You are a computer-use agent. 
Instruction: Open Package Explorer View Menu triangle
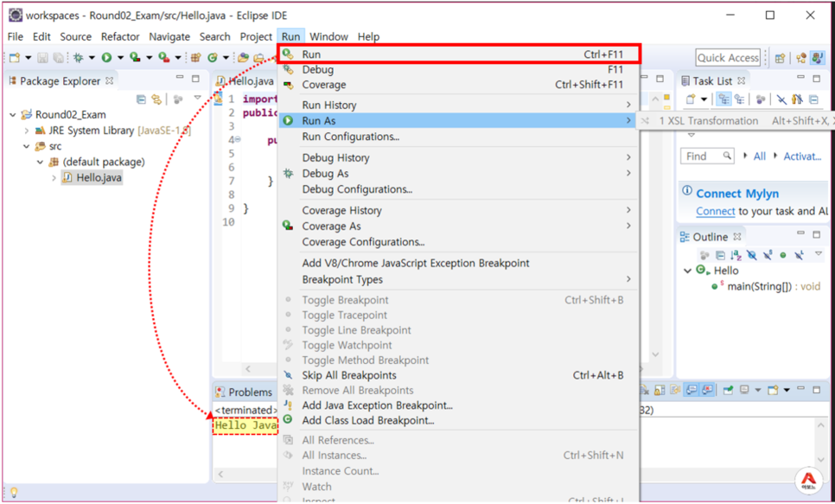(x=198, y=98)
